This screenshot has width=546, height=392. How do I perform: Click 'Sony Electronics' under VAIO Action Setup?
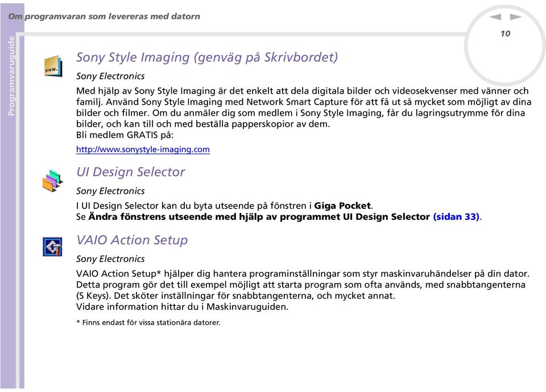[110, 258]
